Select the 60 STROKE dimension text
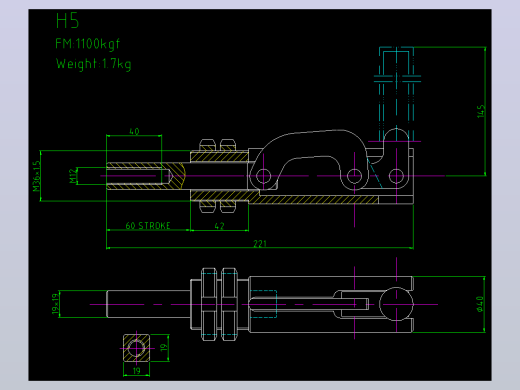Screen dimensions: 520x390 [148, 226]
